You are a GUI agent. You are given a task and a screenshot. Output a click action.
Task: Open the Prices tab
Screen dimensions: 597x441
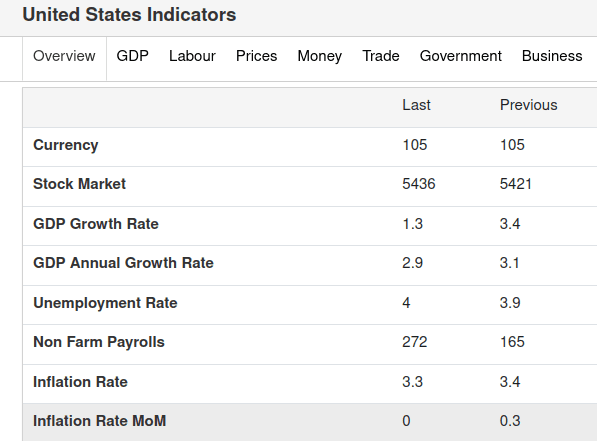[x=257, y=56]
